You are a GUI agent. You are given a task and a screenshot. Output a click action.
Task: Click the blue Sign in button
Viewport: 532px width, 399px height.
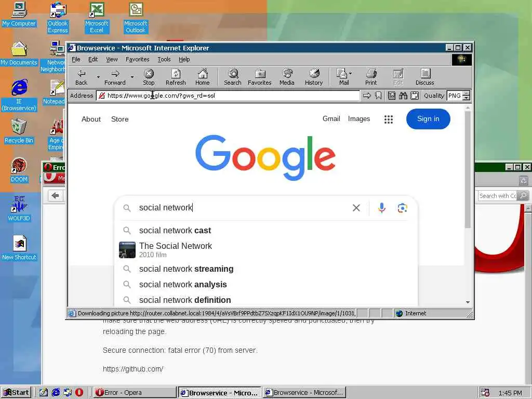click(x=428, y=119)
